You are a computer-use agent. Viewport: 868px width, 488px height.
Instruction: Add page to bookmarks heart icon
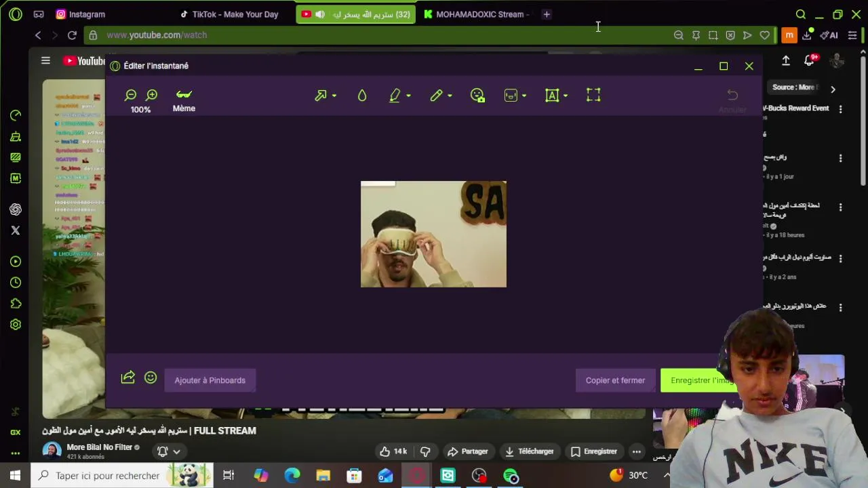click(764, 35)
